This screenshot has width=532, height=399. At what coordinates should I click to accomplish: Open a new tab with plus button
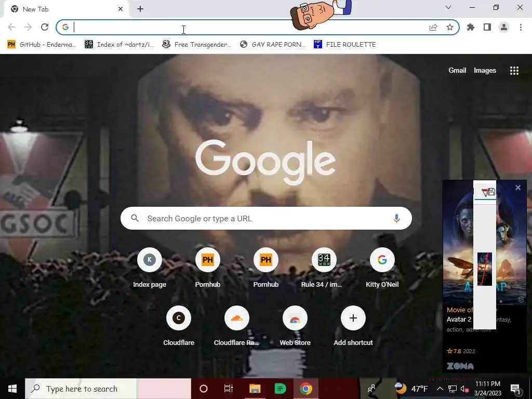tap(140, 9)
